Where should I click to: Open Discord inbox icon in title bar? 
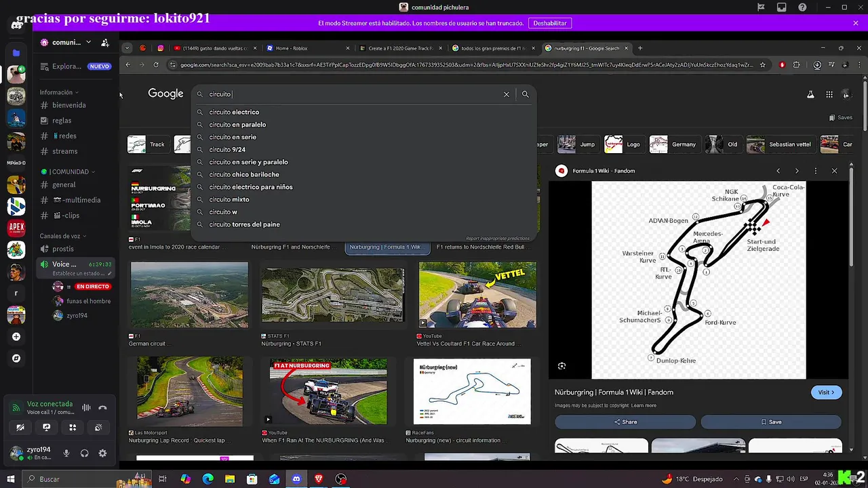click(x=782, y=7)
